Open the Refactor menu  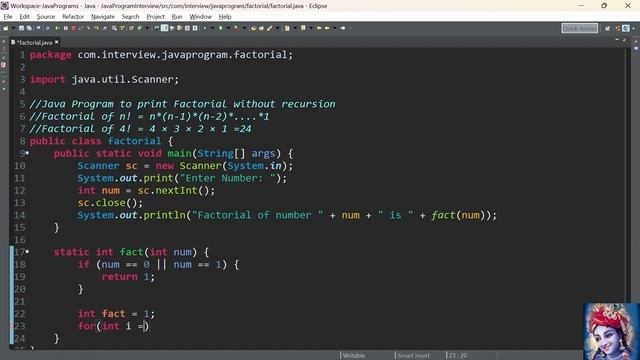pos(73,17)
